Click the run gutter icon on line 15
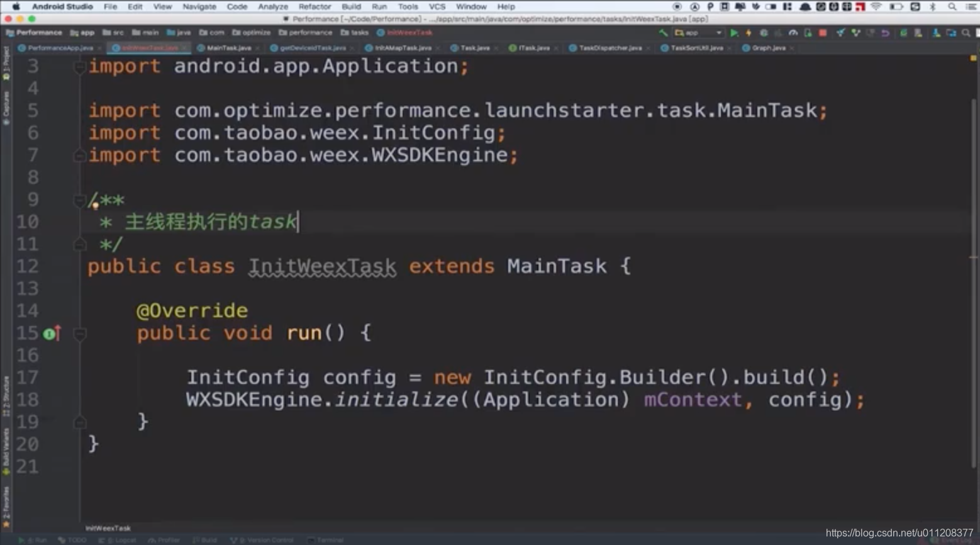 click(x=51, y=334)
